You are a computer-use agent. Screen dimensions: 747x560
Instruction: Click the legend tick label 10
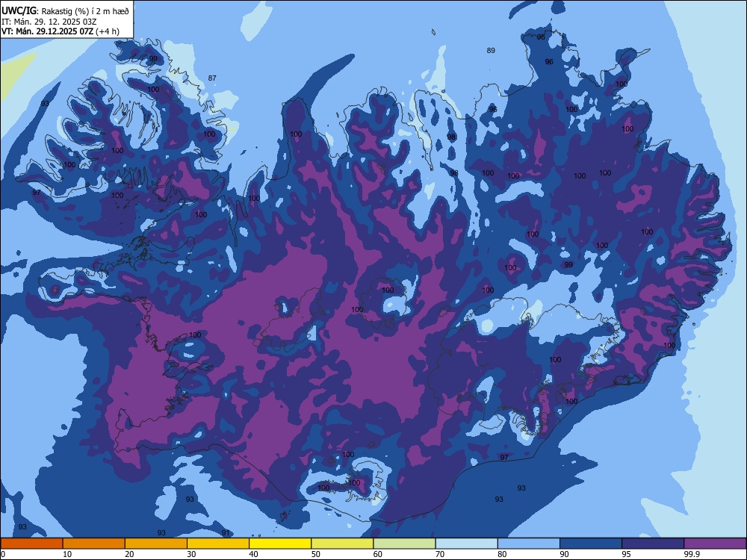(x=67, y=554)
